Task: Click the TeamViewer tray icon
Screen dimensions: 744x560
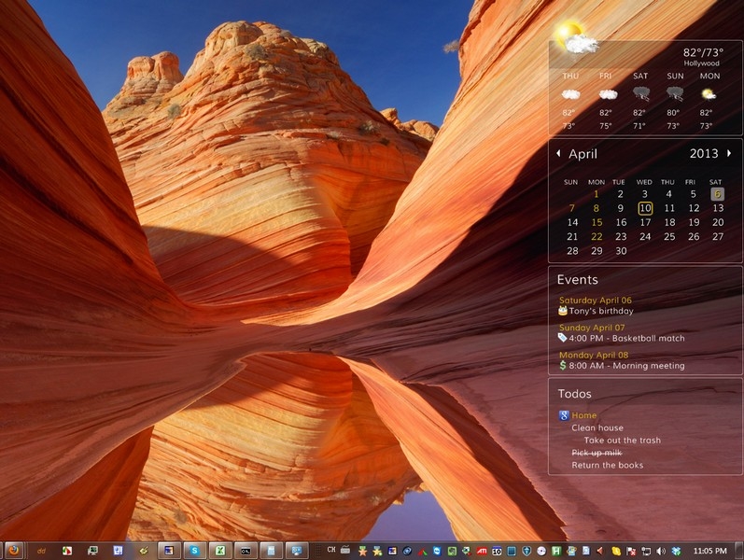Action: click(x=437, y=551)
